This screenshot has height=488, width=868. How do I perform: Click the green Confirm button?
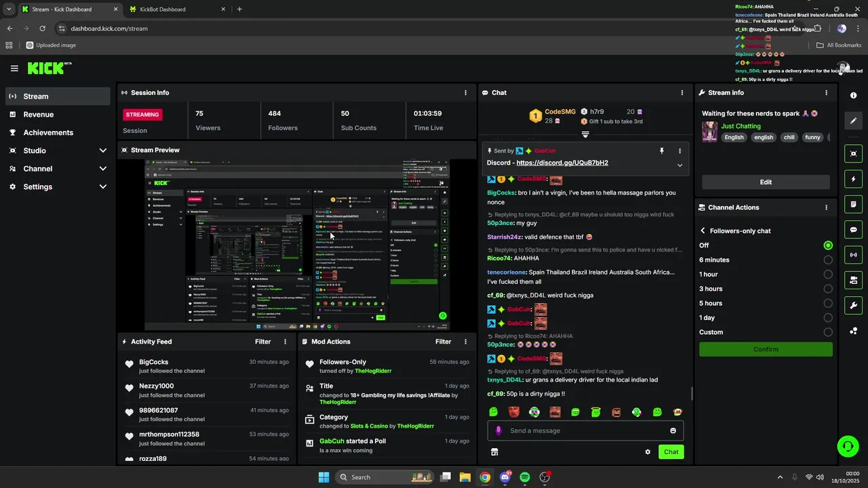coord(766,349)
